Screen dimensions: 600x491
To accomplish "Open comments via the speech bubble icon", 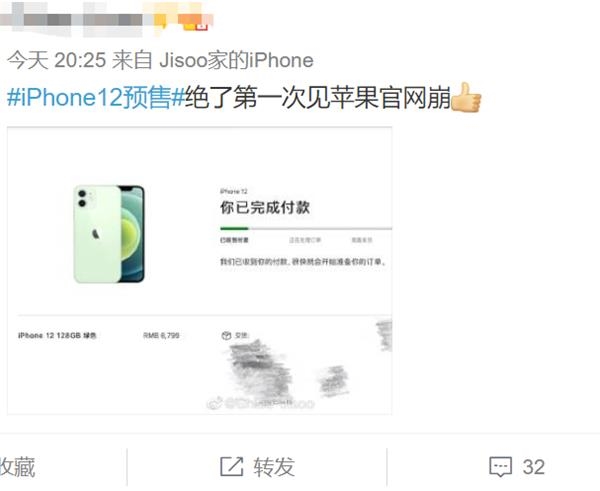I will 500,467.
